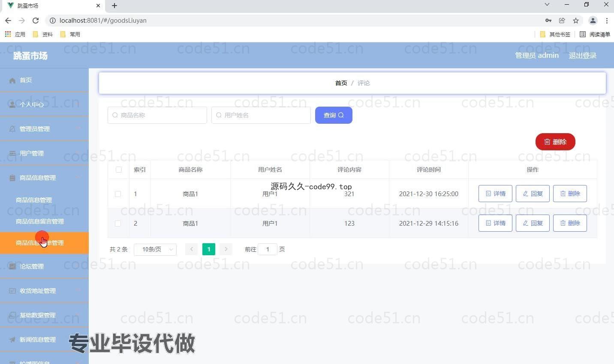
Task: Check the row 2 checkbox
Action: [x=118, y=224]
